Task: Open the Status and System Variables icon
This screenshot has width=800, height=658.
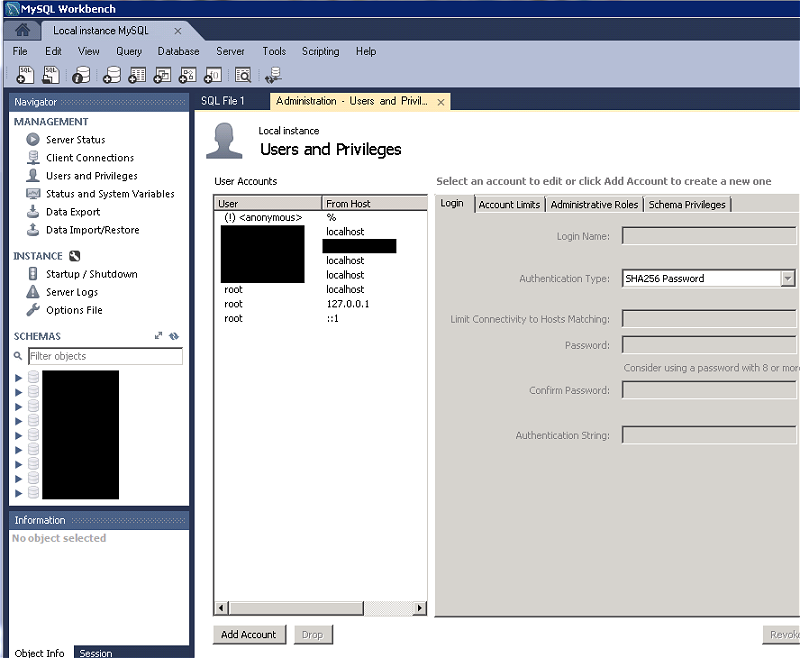Action: click(33, 194)
